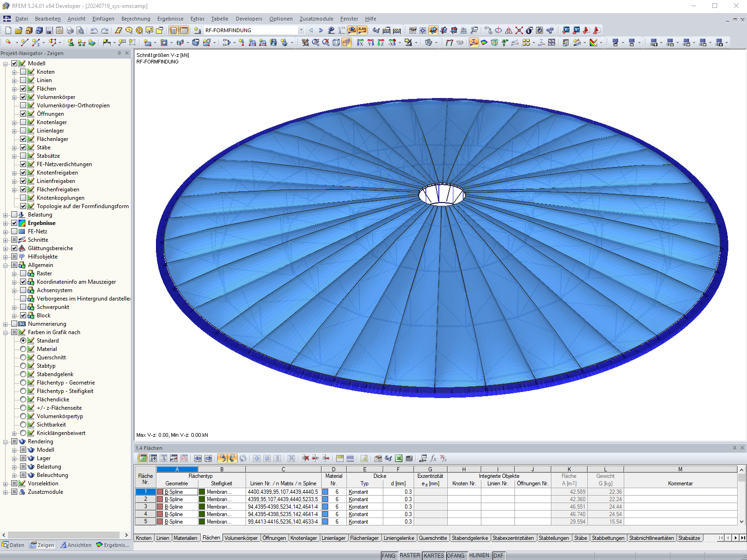This screenshot has width=747, height=560.
Task: Open the Berechnung menu
Action: coord(135,19)
